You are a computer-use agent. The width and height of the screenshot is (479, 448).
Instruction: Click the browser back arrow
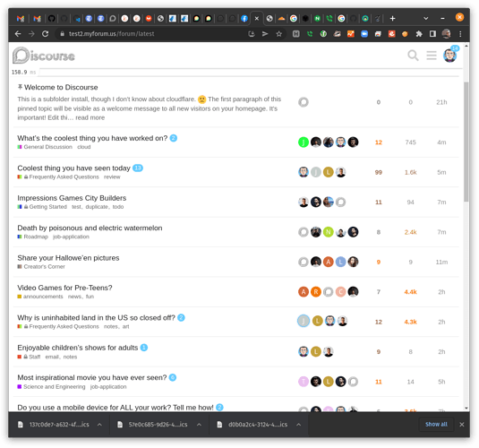pos(18,34)
